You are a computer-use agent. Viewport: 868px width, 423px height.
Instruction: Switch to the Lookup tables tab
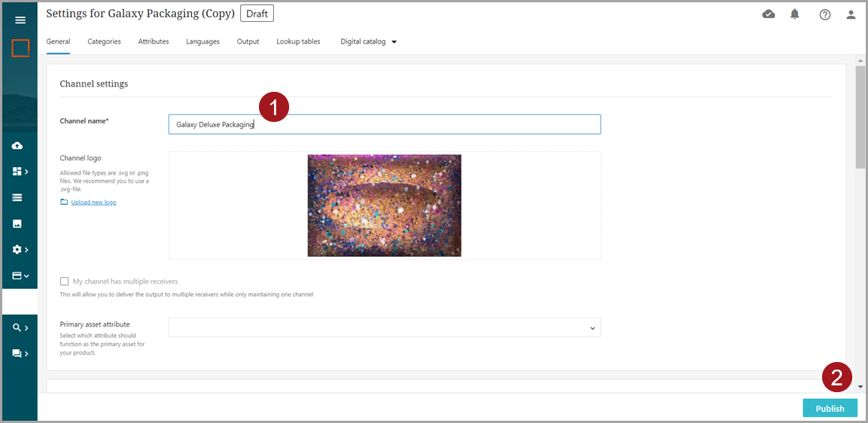(x=298, y=41)
